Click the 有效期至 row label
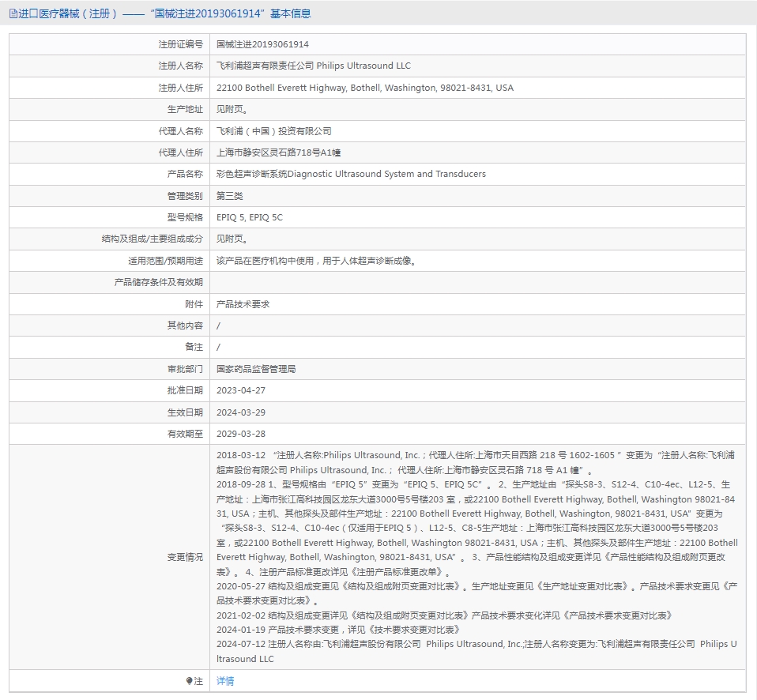 coord(185,434)
